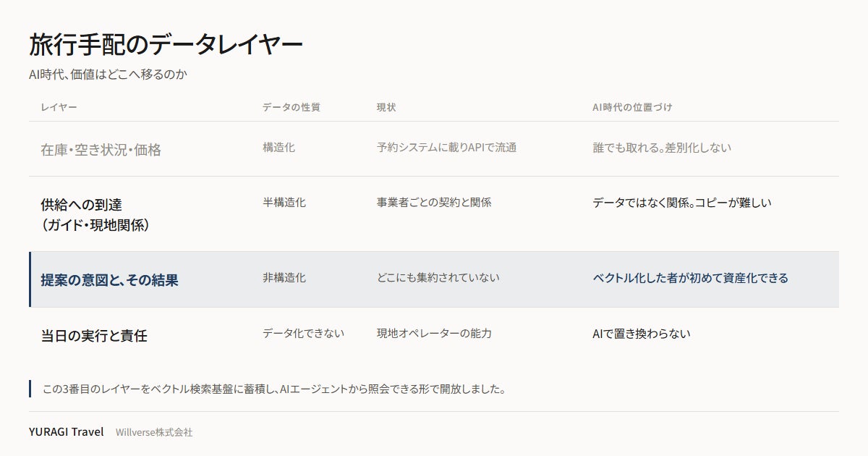Viewport: 868px width, 456px height.
Task: Click the AI時代の位置づけ column header
Action: point(632,107)
